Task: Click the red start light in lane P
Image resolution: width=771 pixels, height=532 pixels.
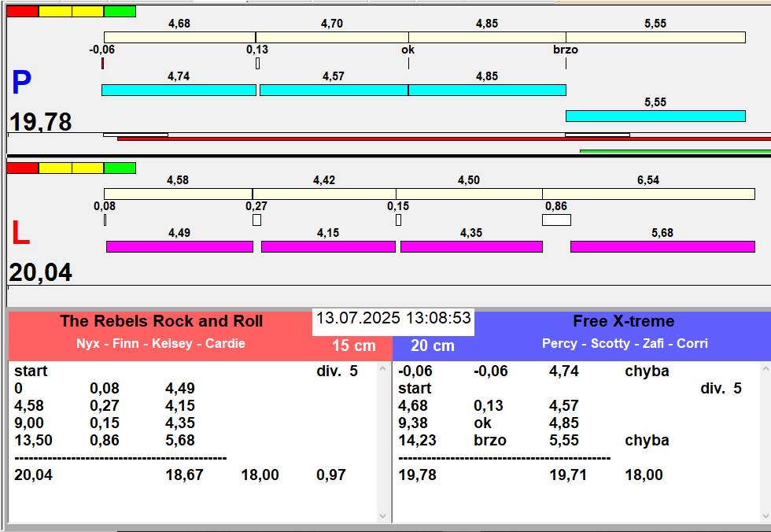Action: 23,11
